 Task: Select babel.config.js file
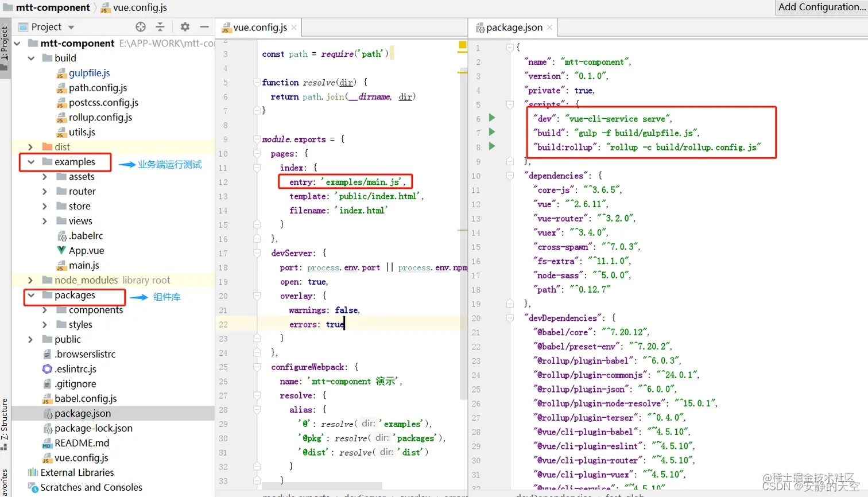(86, 398)
